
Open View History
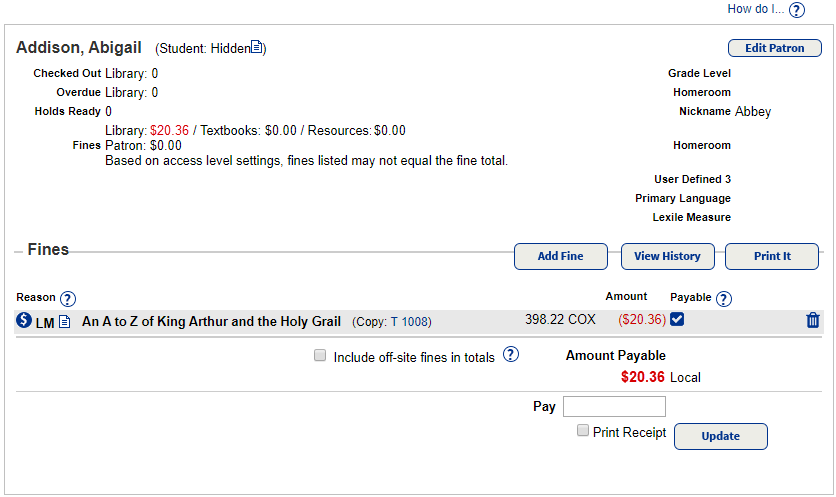click(667, 256)
